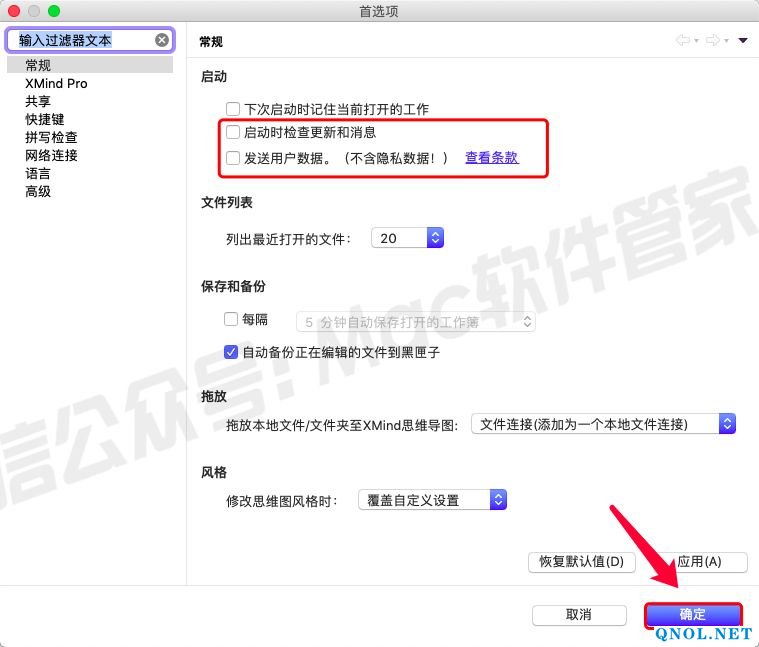Viewport: 759px width, 647px height.
Task: Click the back navigation arrow icon
Action: 683,41
